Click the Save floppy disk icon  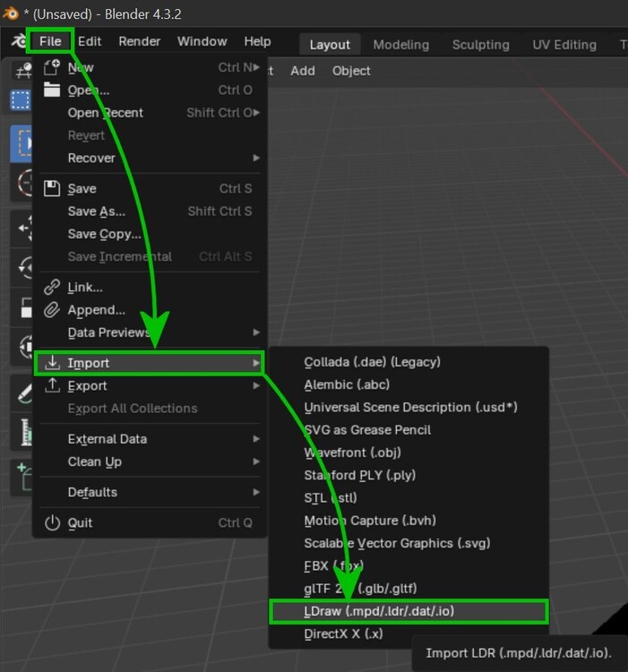point(52,188)
